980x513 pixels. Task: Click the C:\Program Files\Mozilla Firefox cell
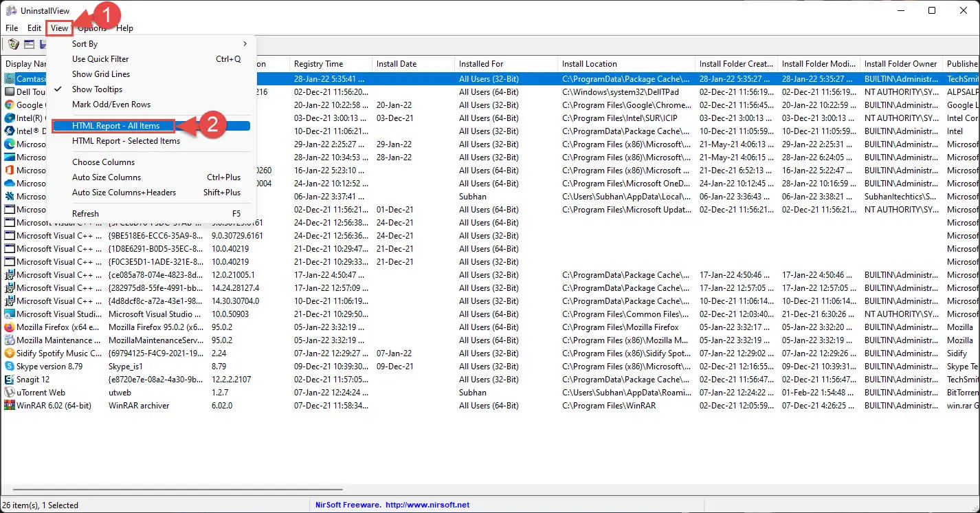pos(620,327)
